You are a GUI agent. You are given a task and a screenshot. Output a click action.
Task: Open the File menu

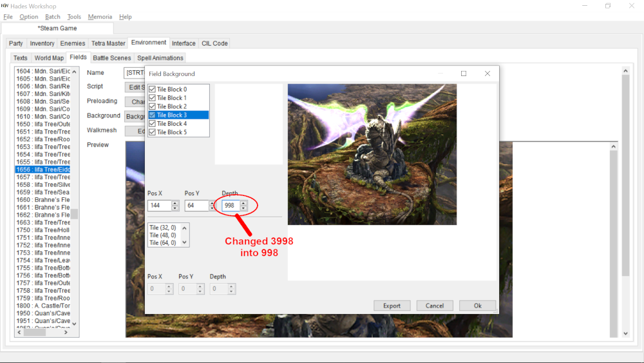point(8,17)
